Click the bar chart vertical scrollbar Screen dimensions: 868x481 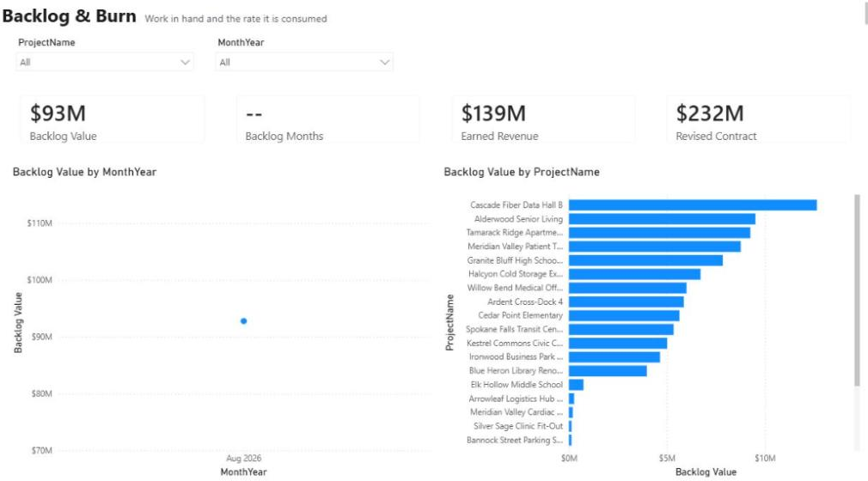click(x=857, y=290)
